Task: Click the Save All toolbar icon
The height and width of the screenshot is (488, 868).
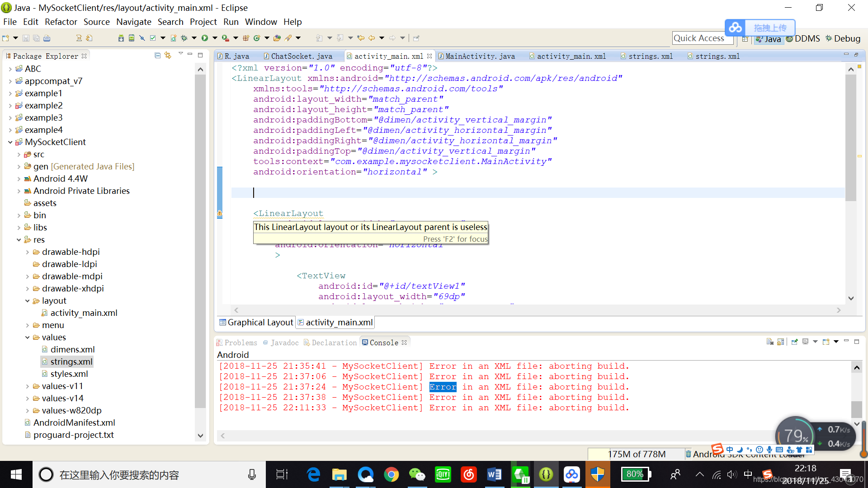Action: [x=36, y=38]
